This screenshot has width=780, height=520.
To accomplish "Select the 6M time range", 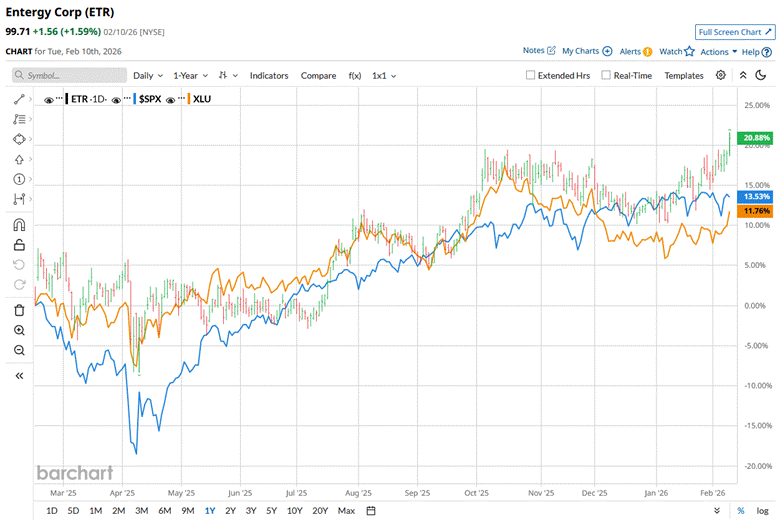I will (164, 511).
